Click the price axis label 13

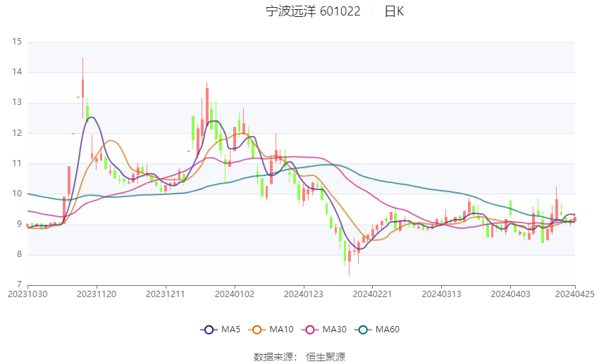(x=17, y=102)
